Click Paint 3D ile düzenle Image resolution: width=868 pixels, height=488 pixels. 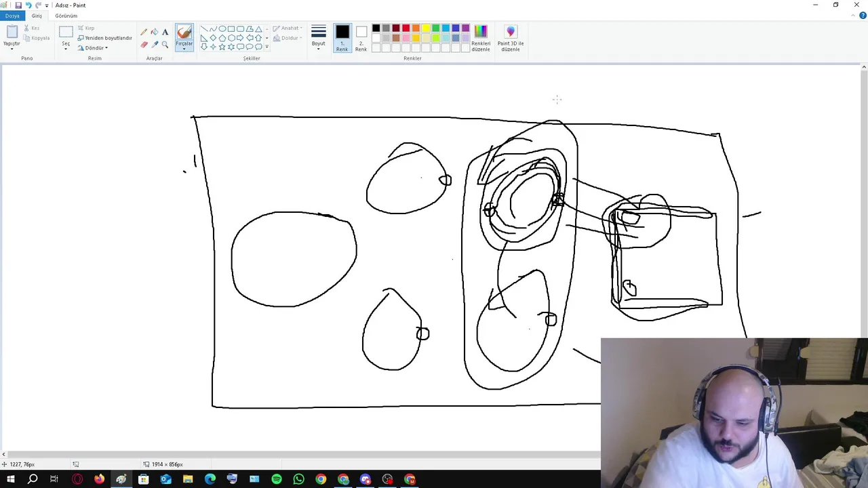pyautogui.click(x=511, y=38)
